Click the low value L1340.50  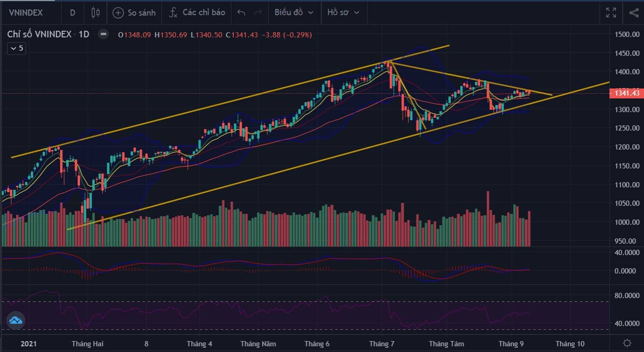[206, 35]
